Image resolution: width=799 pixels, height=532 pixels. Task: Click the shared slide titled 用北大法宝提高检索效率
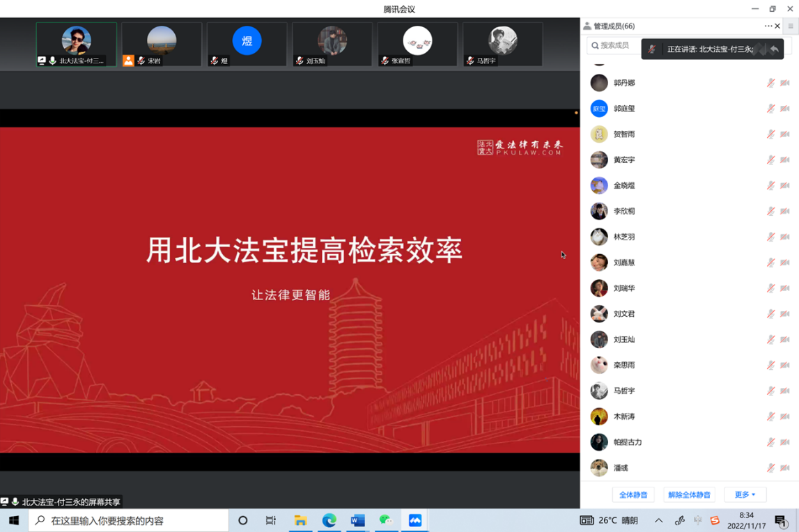pos(290,290)
